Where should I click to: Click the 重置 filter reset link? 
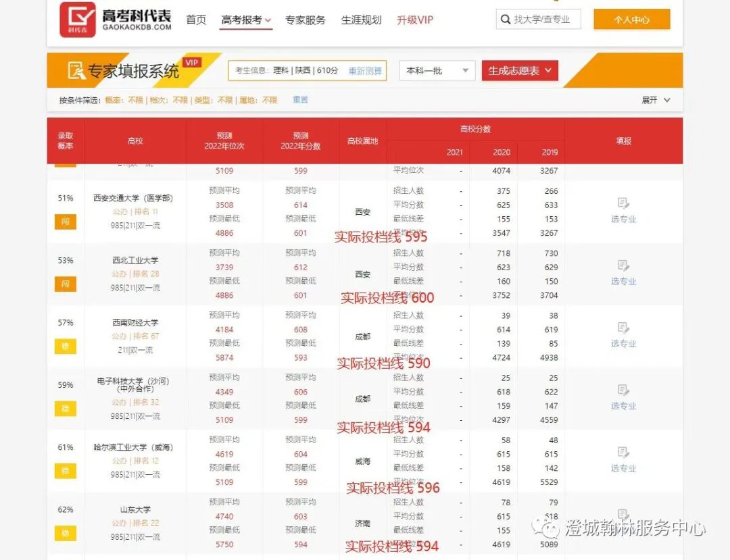coord(300,99)
